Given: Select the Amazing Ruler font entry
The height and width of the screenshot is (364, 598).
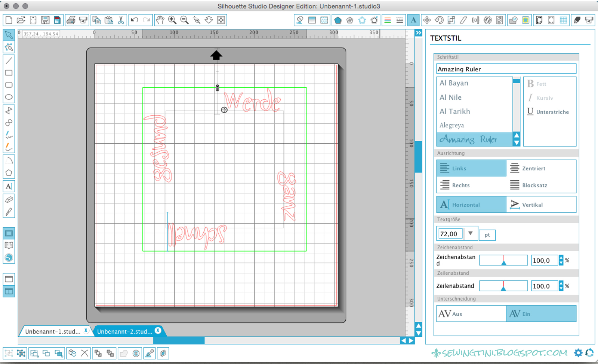Looking at the screenshot, I should click(x=475, y=139).
